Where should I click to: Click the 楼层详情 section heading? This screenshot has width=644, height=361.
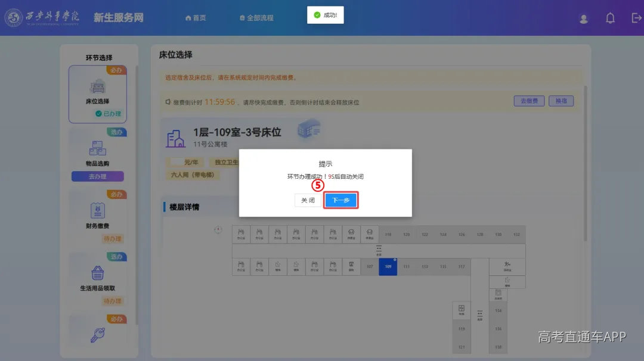(x=184, y=207)
